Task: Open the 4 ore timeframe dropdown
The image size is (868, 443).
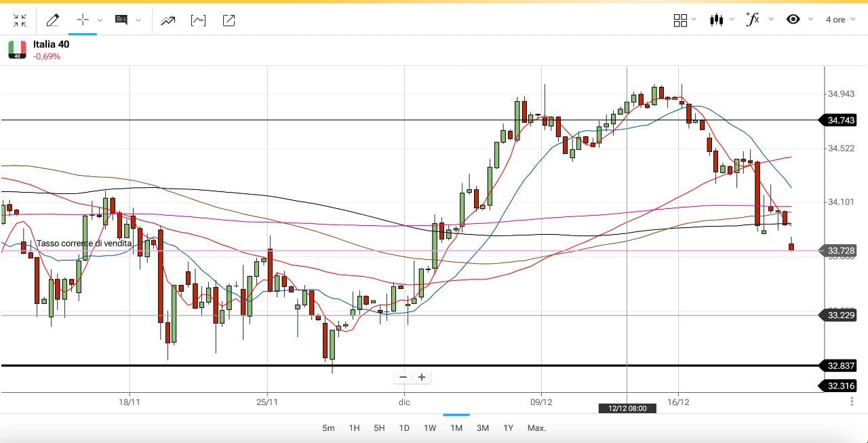Action: (839, 20)
